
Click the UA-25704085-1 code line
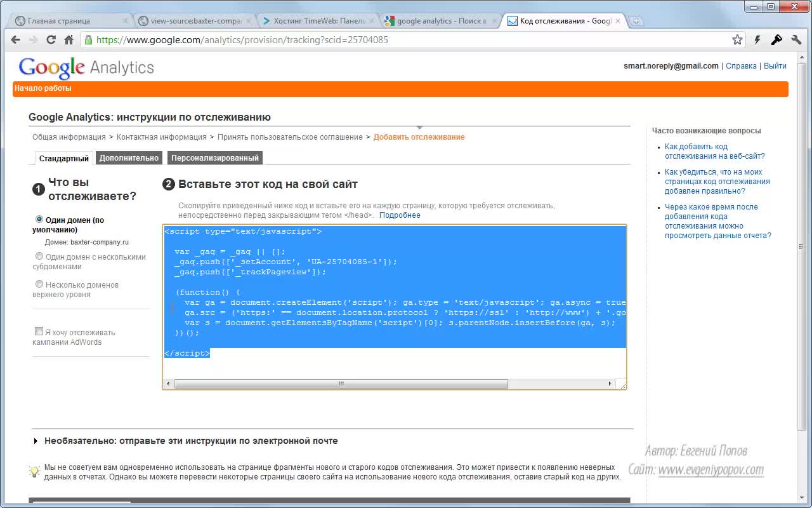[x=285, y=262]
